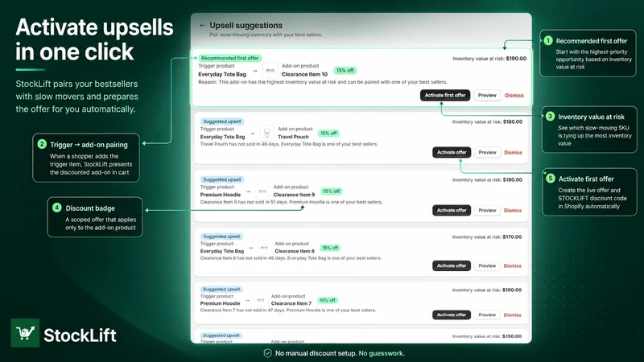Dismiss the Clearance Item 9 upsell
Image resolution: width=644 pixels, height=362 pixels.
click(x=513, y=210)
